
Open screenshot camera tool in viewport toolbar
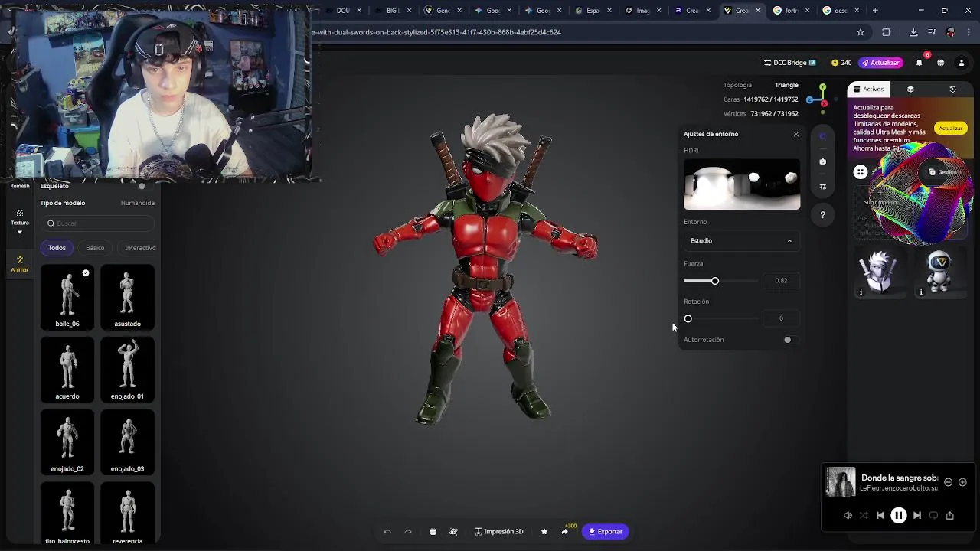pos(823,161)
